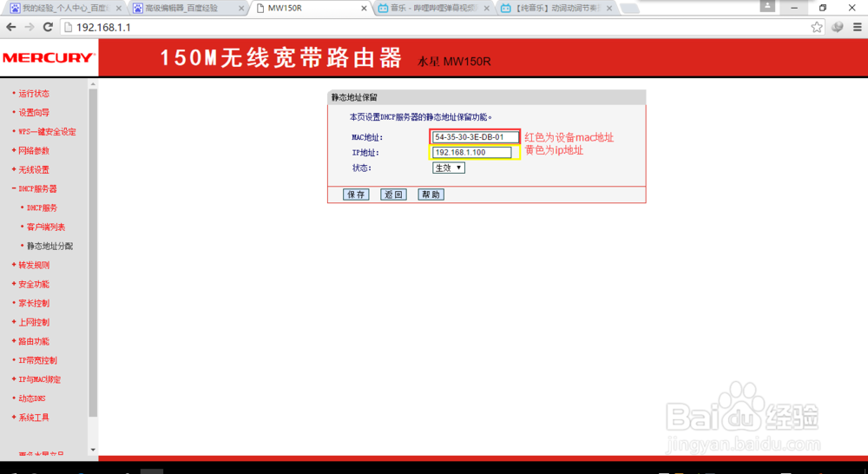Expand 转发规则 menu
868x474 pixels.
pyautogui.click(x=34, y=266)
